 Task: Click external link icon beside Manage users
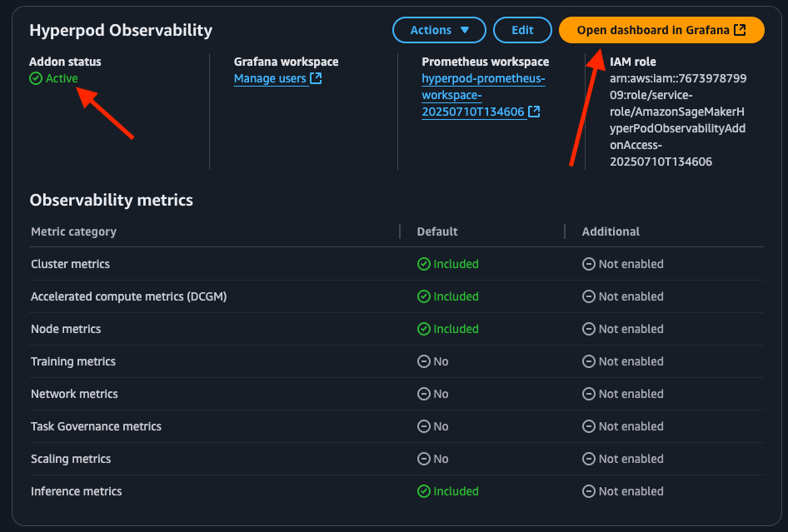[316, 79]
